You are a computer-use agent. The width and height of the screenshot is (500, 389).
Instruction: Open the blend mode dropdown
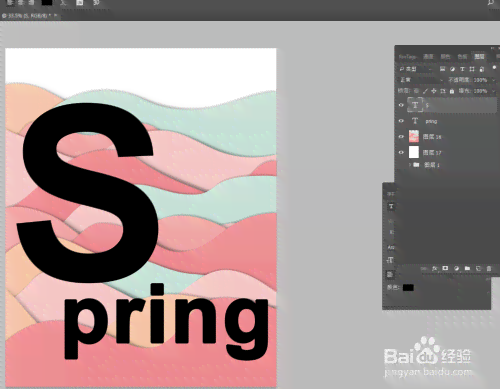tap(421, 80)
